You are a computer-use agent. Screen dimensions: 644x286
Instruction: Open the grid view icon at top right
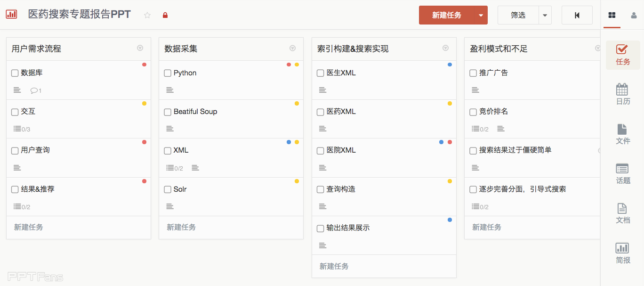612,15
